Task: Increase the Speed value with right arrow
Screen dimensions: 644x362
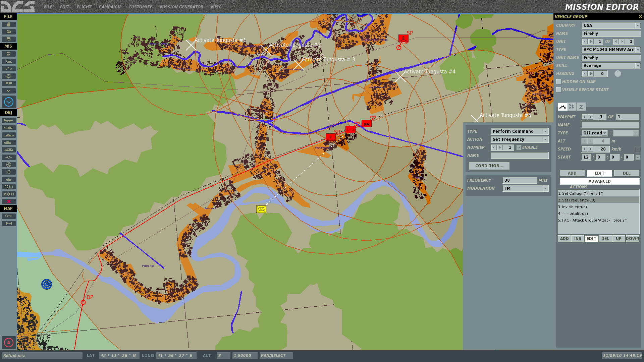Action: pos(591,149)
